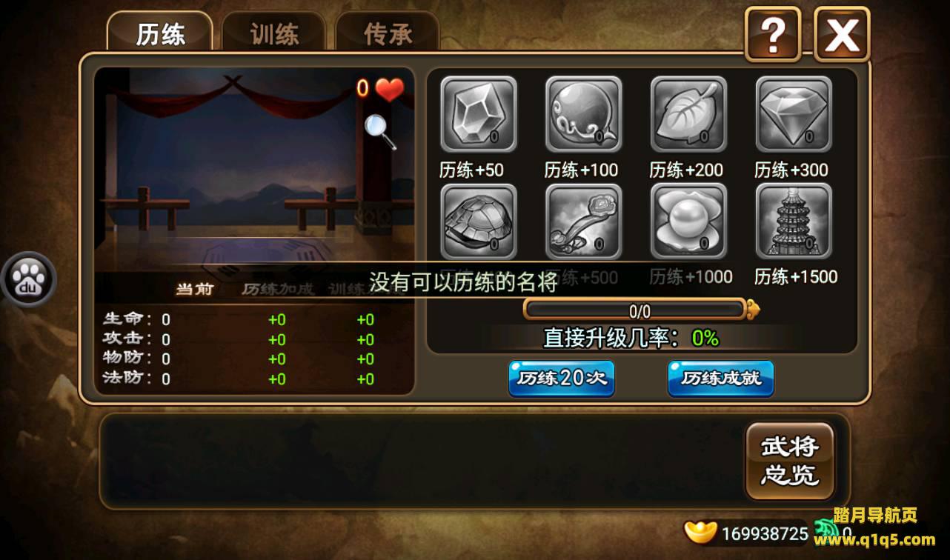This screenshot has height=560, width=950.
Task: Select the 历练 tab
Action: [160, 33]
